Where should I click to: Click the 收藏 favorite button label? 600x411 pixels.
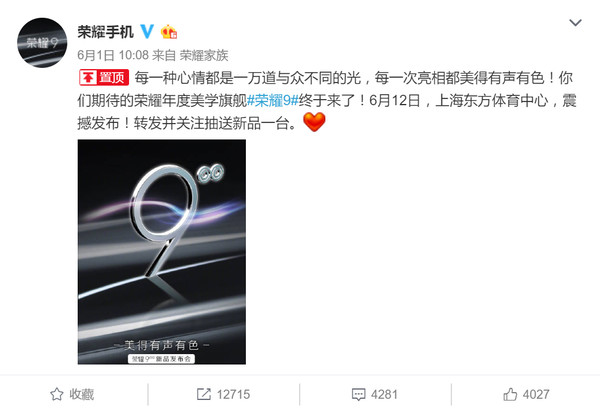tap(82, 394)
